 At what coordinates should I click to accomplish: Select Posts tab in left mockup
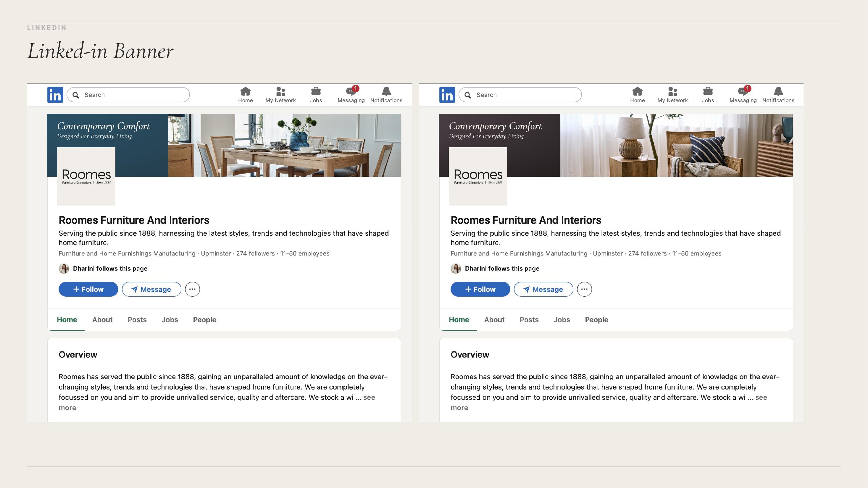pyautogui.click(x=137, y=320)
